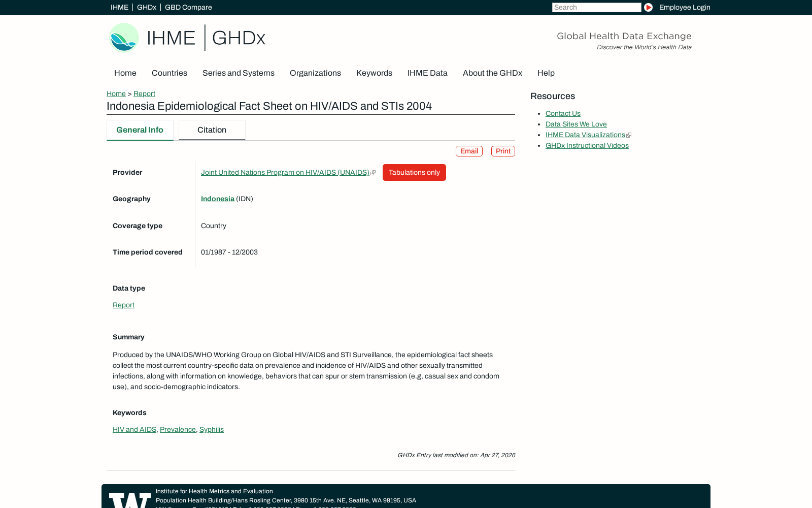This screenshot has width=812, height=508.
Task: Click the Report breadcrumb link
Action: pos(144,93)
